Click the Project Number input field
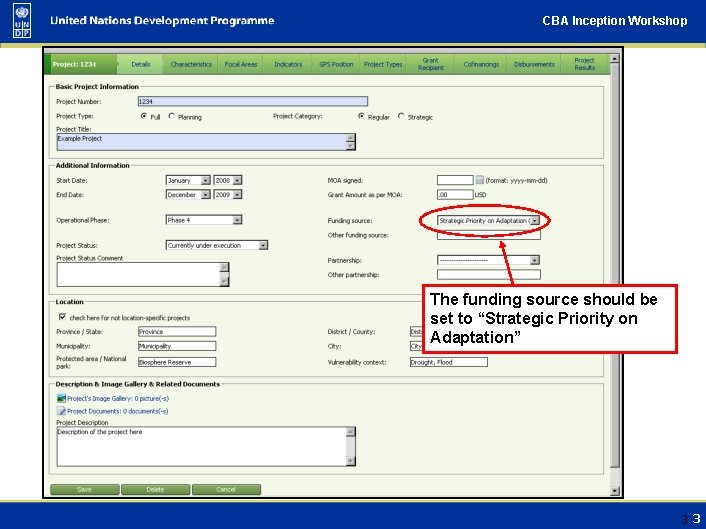Viewport: 706px width, 529px height. 253,101
